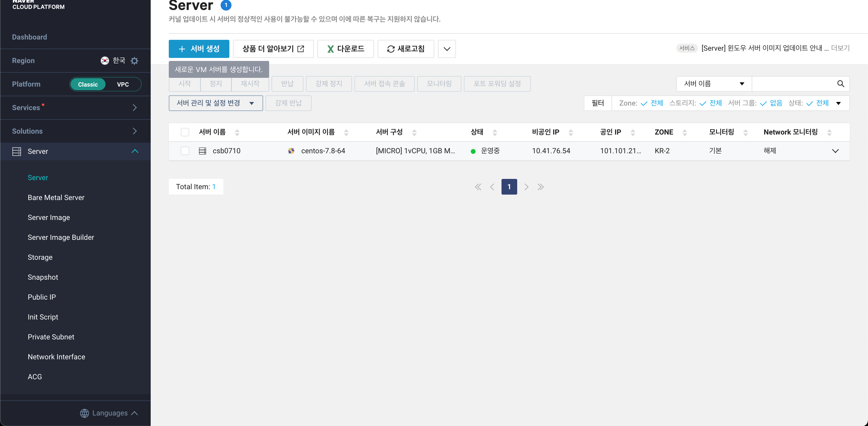Go to last page double-arrow

pos(540,186)
